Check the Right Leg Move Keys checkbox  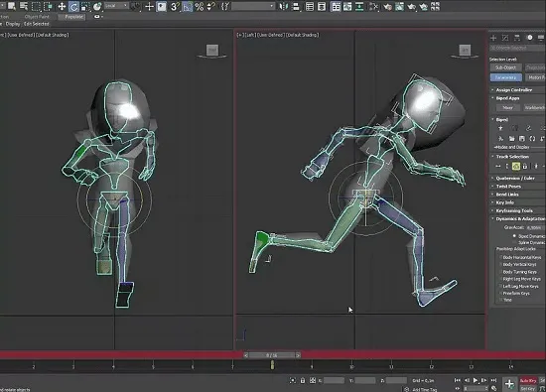[x=501, y=279]
